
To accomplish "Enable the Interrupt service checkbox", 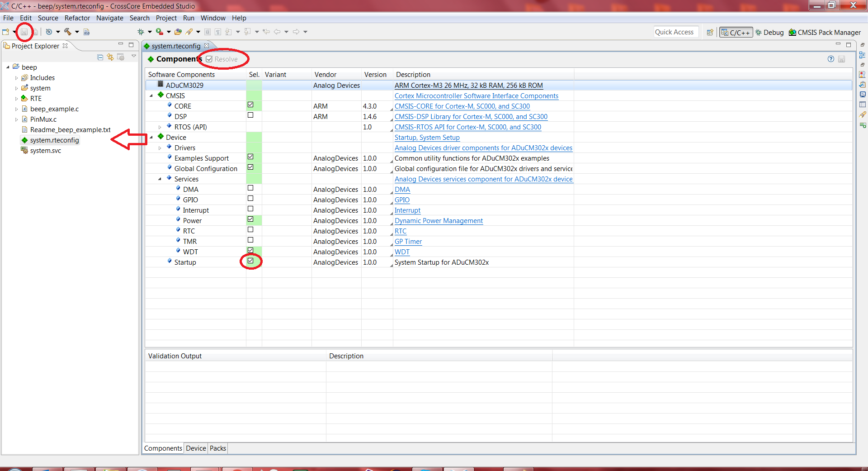I will tap(250, 209).
